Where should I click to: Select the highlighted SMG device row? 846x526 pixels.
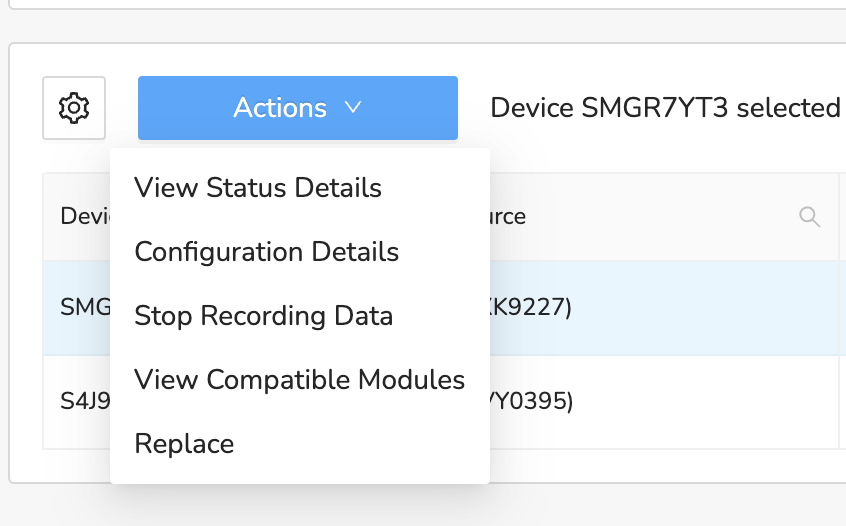(x=78, y=308)
